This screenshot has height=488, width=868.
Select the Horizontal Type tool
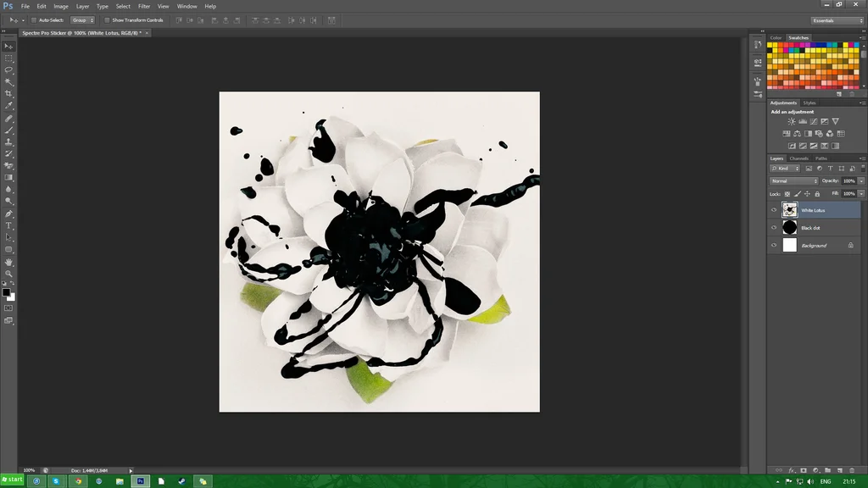point(8,225)
